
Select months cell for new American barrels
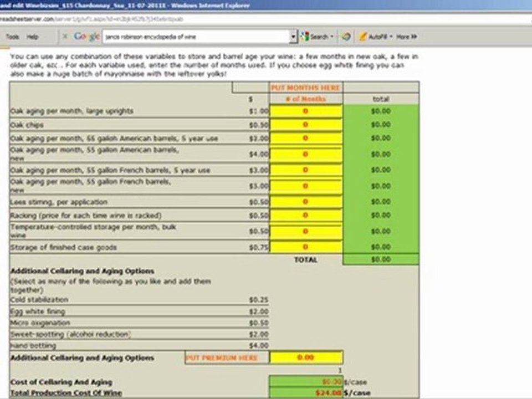point(306,154)
